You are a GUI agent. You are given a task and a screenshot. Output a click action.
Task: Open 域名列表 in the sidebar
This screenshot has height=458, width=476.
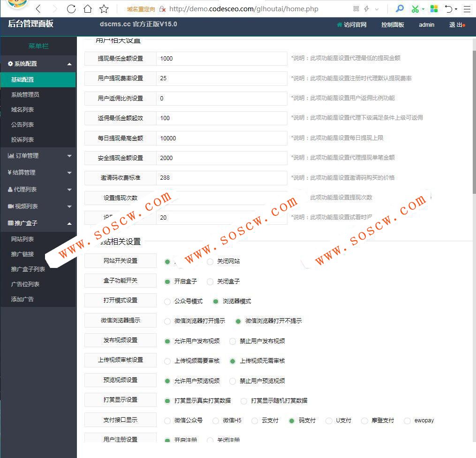(x=38, y=110)
